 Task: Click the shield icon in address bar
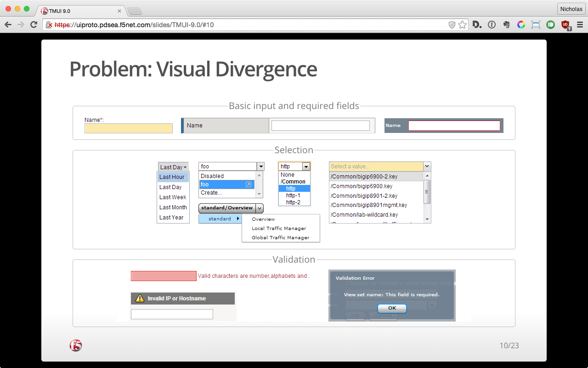(x=452, y=25)
